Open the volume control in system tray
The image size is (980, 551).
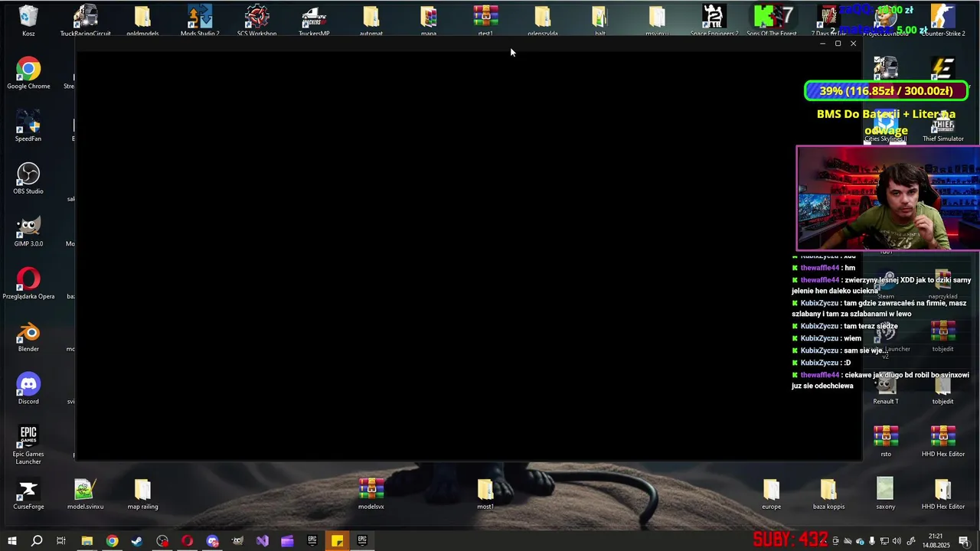pos(897,541)
